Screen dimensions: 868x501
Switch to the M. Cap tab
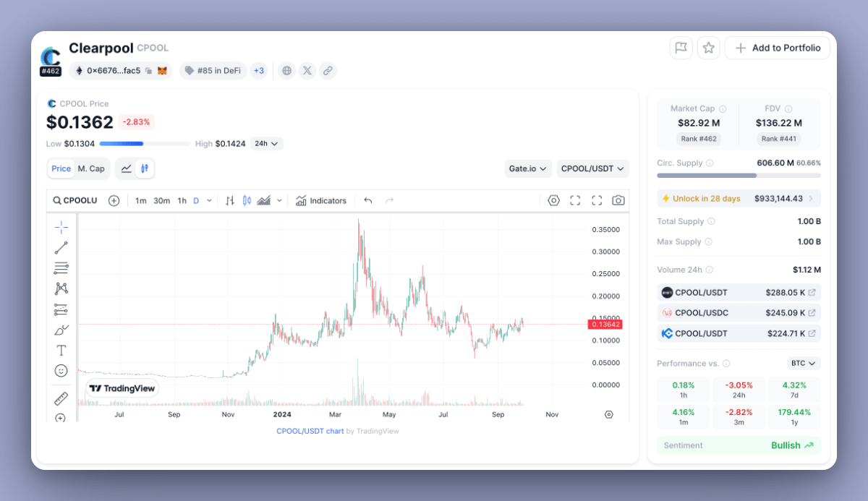click(x=91, y=168)
